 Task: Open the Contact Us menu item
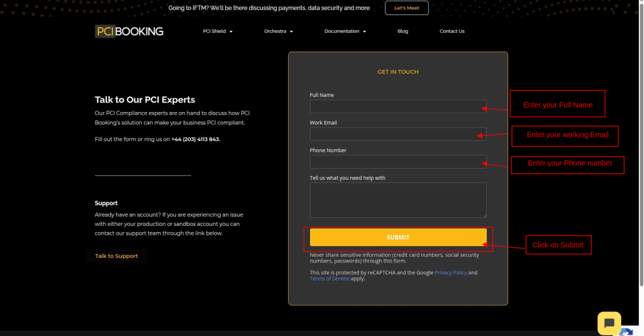tap(452, 31)
